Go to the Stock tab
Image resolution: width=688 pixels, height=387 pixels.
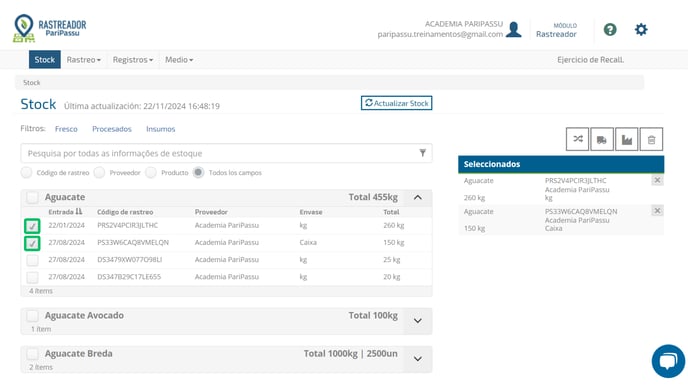[x=45, y=60]
